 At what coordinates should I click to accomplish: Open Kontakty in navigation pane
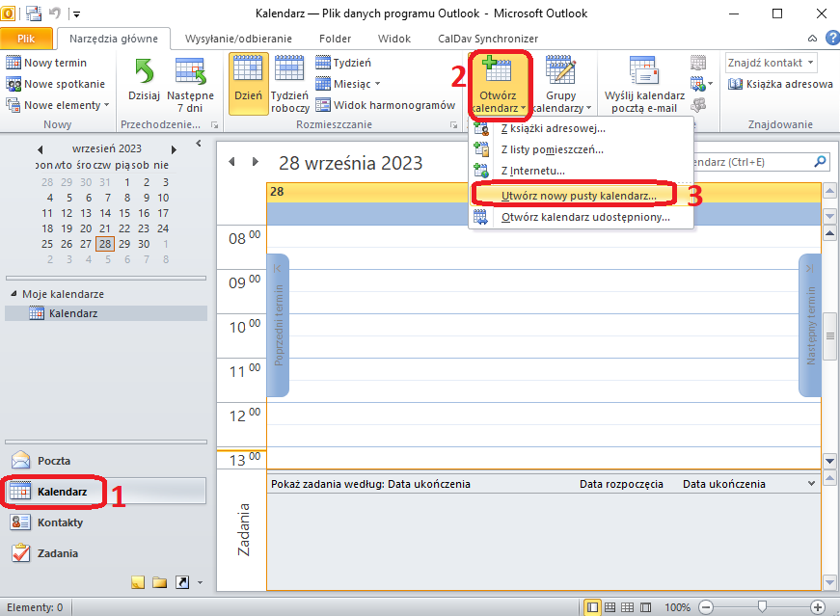[60, 522]
